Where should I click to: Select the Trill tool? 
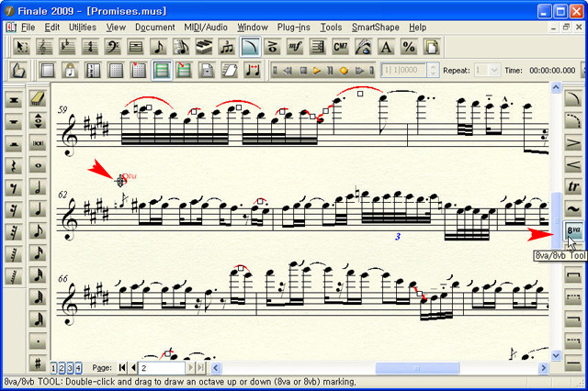[x=573, y=187]
